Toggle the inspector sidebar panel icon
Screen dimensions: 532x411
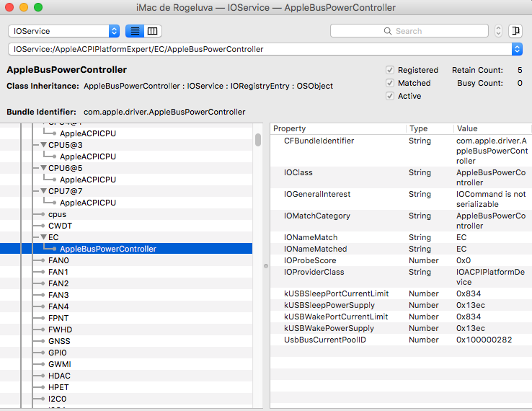coord(515,31)
